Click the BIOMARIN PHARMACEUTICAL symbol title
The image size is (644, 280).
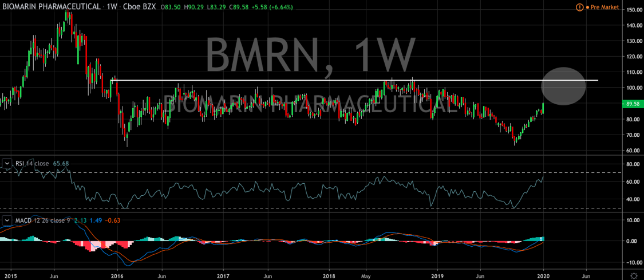tap(46, 7)
